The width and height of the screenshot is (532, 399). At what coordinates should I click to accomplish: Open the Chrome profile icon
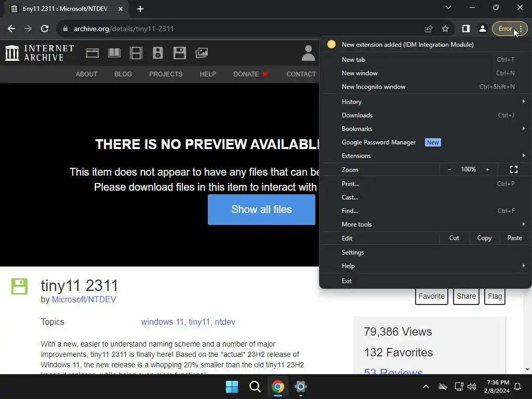click(483, 29)
